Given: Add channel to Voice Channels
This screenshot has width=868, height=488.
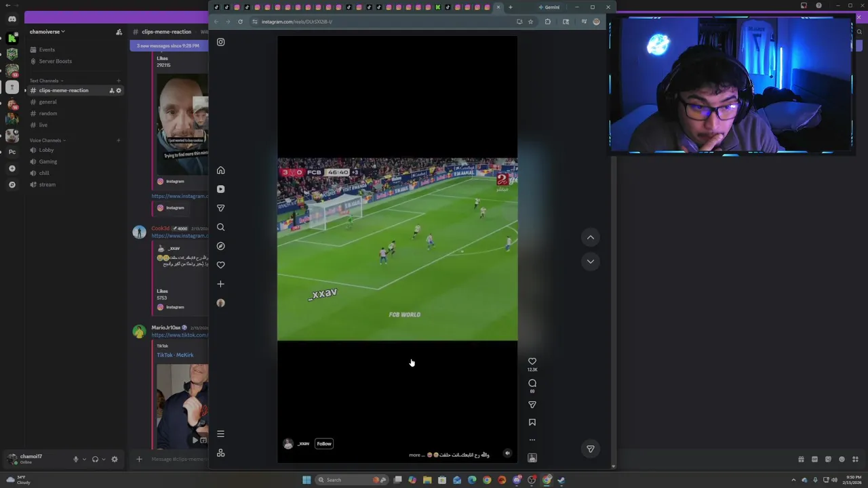Looking at the screenshot, I should pyautogui.click(x=119, y=140).
